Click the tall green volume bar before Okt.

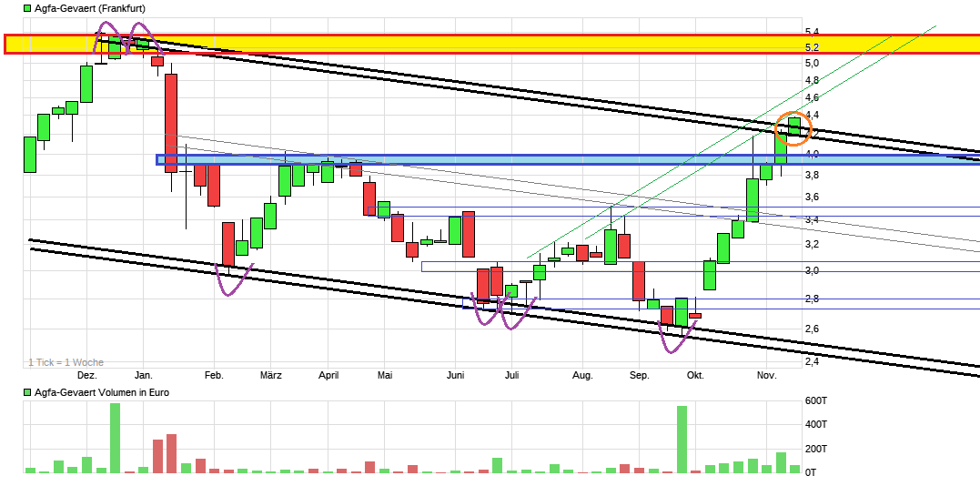pyautogui.click(x=682, y=440)
